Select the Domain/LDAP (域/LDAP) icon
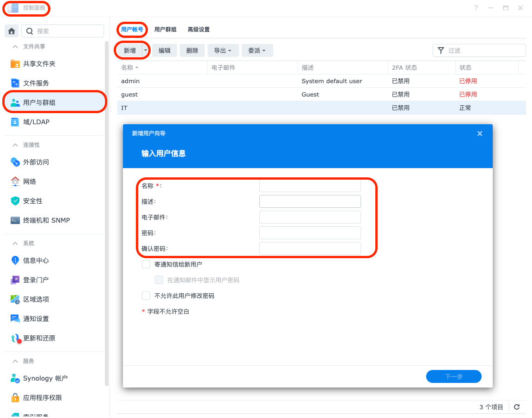Image resolution: width=532 pixels, height=418 pixels. 15,122
